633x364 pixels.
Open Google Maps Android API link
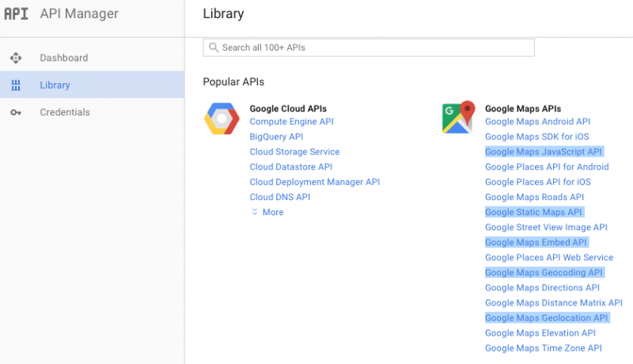coord(537,122)
